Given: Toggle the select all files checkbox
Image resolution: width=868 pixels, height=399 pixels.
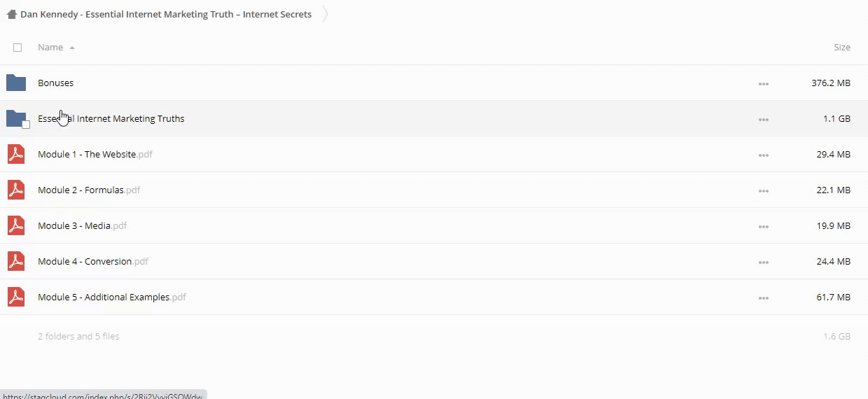Looking at the screenshot, I should coord(17,48).
